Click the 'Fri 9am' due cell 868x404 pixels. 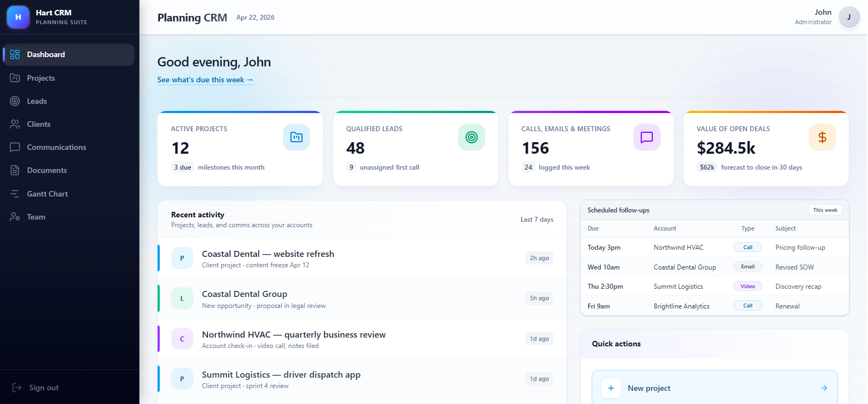click(598, 306)
